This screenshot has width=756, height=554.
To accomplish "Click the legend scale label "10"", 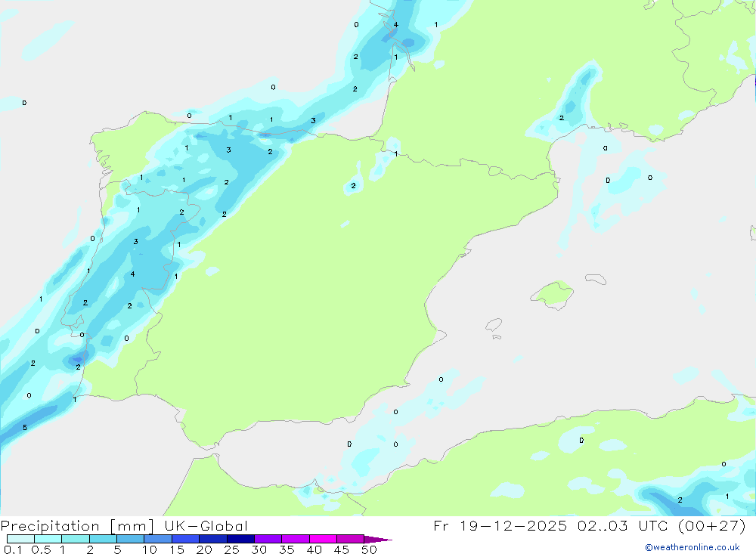I will (150, 549).
